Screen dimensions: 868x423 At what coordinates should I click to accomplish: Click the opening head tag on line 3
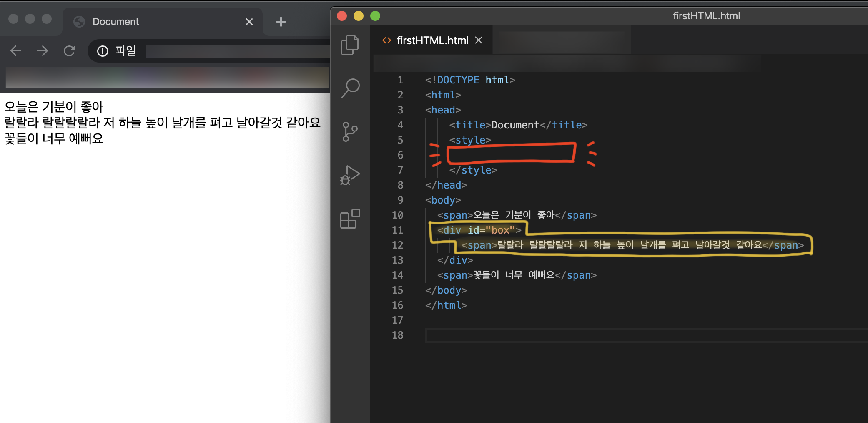click(x=443, y=110)
